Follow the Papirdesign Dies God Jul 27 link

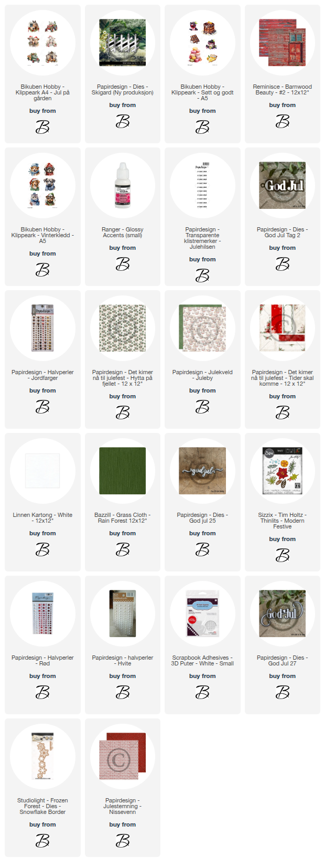tap(283, 661)
